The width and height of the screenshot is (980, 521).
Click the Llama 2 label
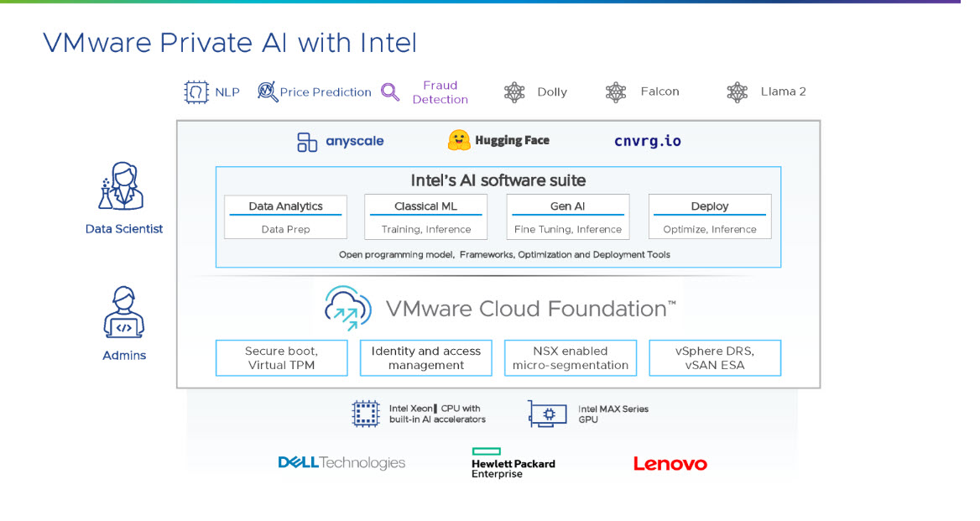(783, 91)
